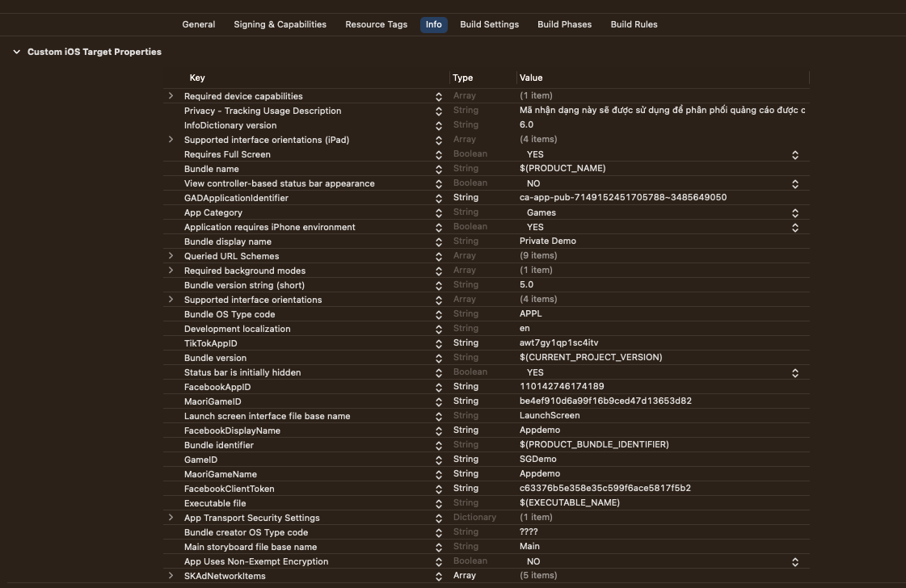Expand the Required background modes array
This screenshot has height=588, width=906.
point(171,270)
